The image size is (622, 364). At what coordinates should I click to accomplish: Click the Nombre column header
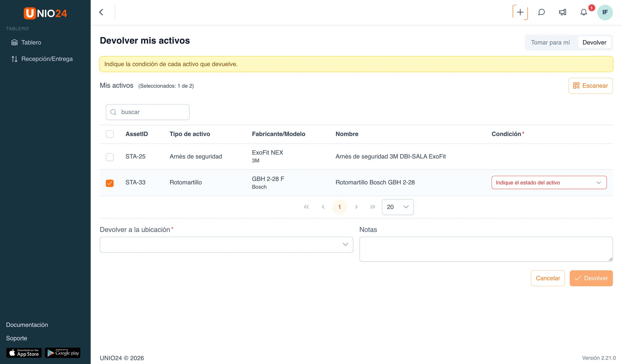tap(347, 134)
